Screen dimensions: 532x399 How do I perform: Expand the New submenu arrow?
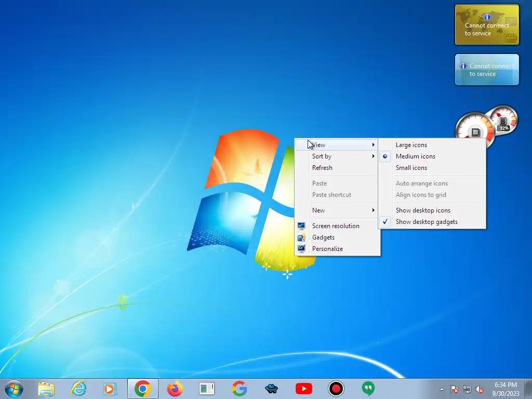pyautogui.click(x=373, y=210)
